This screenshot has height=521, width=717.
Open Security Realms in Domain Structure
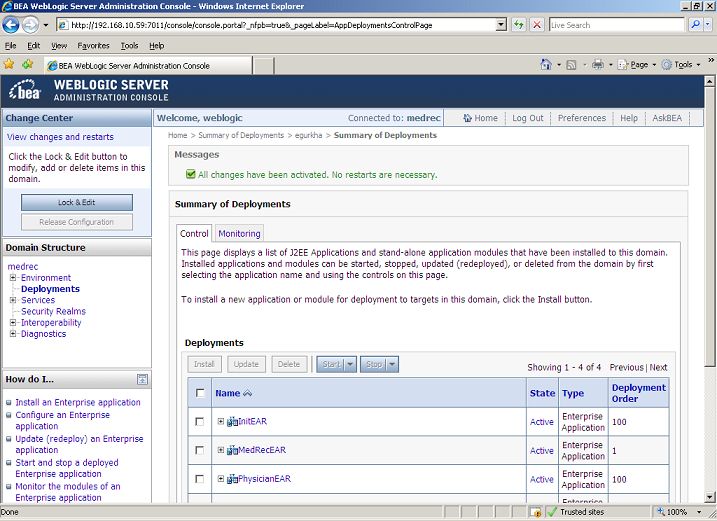[53, 312]
